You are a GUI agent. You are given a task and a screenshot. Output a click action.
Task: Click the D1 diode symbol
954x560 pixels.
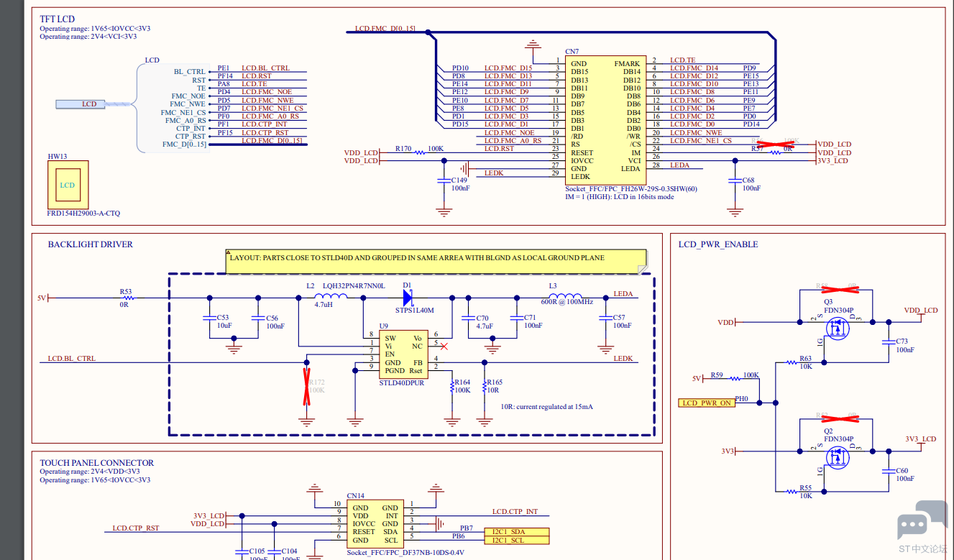[x=408, y=297]
